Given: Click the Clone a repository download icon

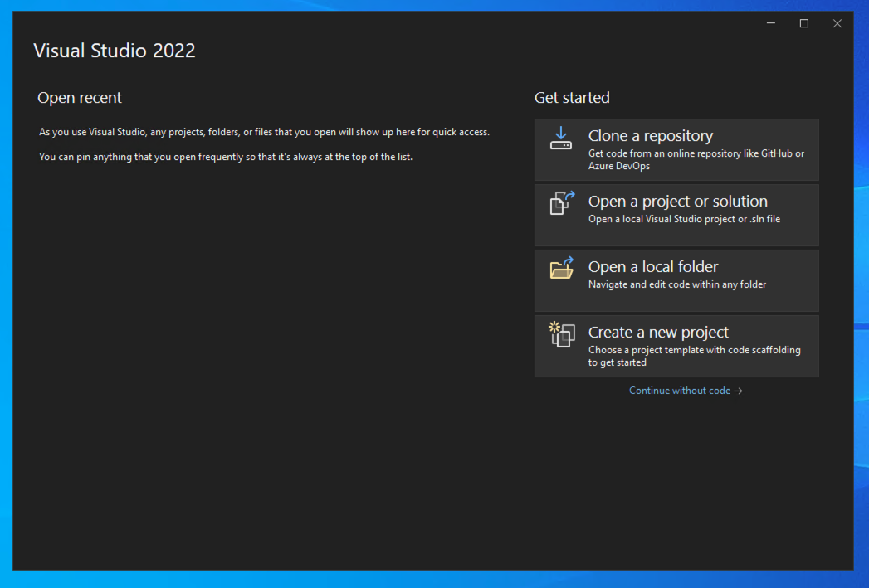Looking at the screenshot, I should [x=561, y=138].
